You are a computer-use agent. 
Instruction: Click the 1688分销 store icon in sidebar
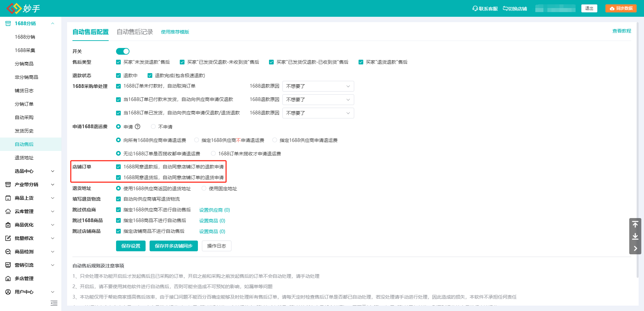[x=8, y=23]
